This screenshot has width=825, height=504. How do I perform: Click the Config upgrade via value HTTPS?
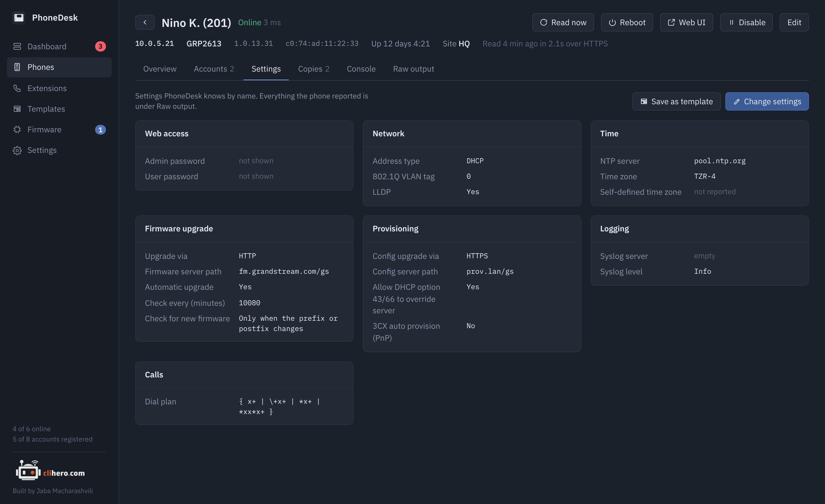pyautogui.click(x=477, y=256)
